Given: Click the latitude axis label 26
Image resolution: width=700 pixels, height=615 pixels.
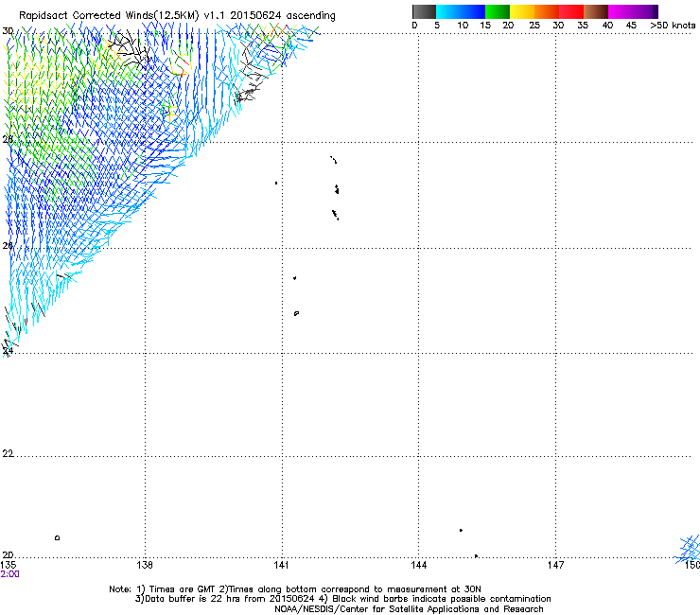Looking at the screenshot, I should tap(8, 246).
